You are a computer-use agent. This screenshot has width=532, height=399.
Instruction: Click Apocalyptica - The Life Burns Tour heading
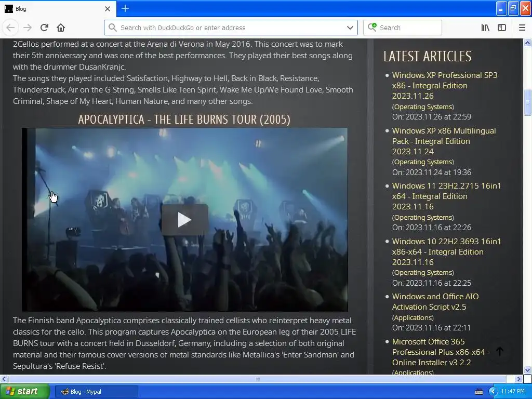(x=184, y=119)
